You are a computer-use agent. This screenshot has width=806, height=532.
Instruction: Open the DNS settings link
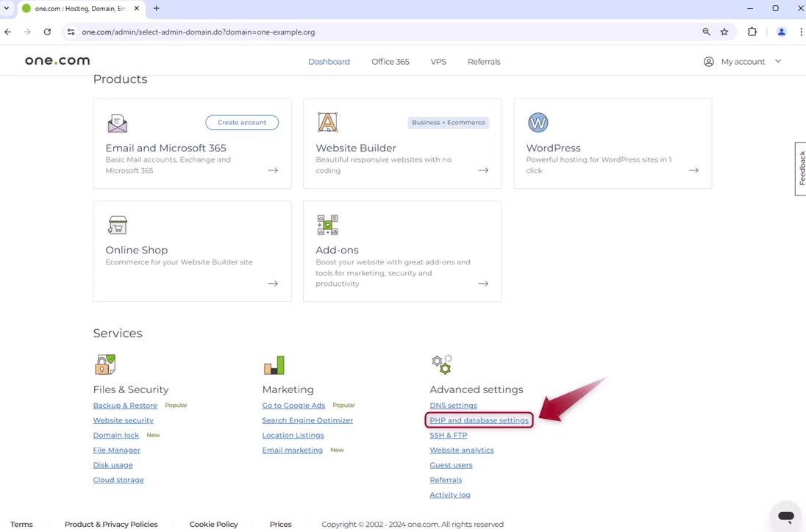point(453,406)
